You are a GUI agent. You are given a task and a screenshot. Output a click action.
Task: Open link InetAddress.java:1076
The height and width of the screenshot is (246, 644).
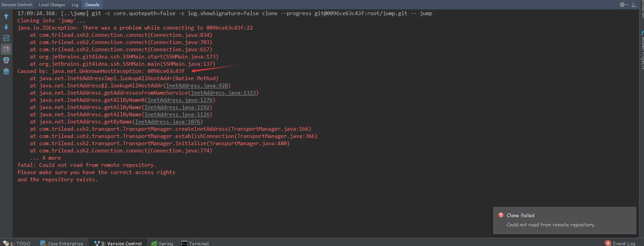point(167,122)
